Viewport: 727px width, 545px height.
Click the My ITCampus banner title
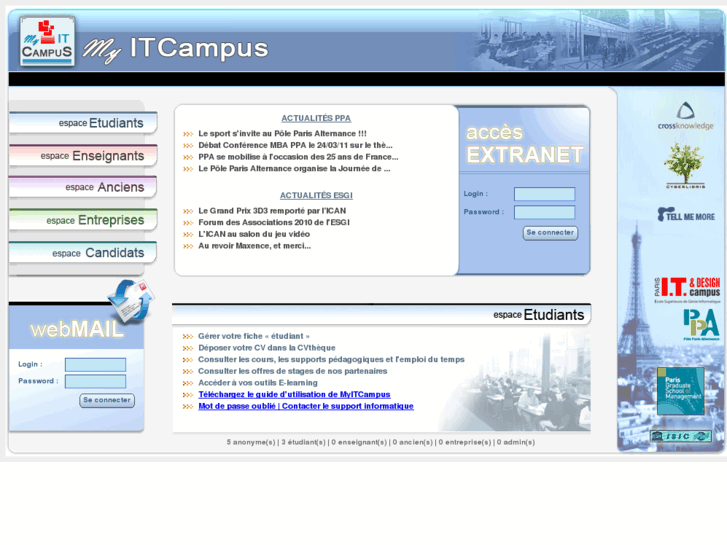pos(176,49)
